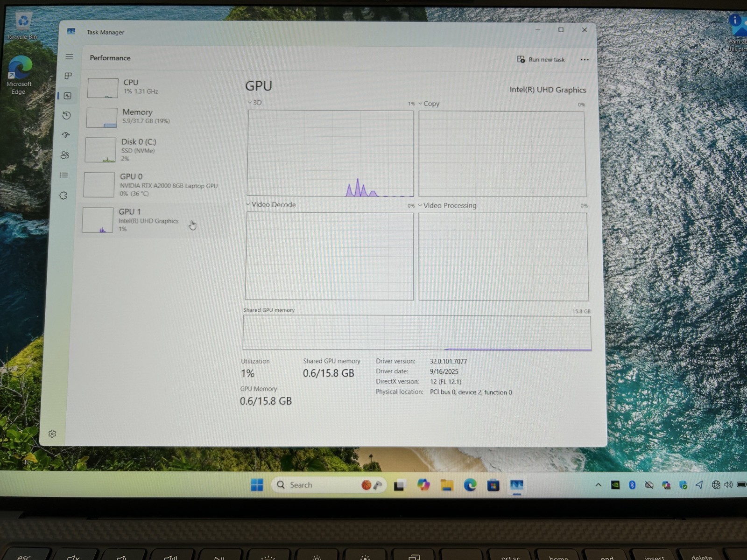Select the Performance page icon in sidebar

pyautogui.click(x=68, y=96)
